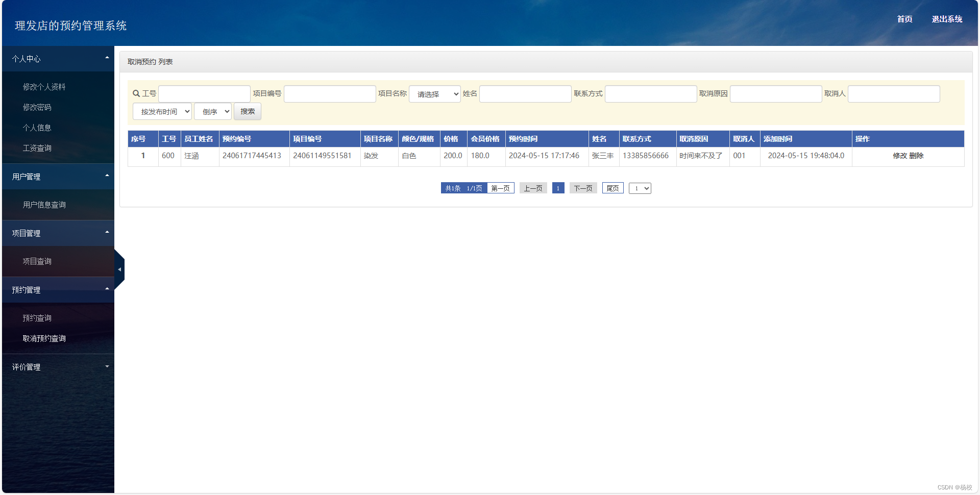The height and width of the screenshot is (495, 980).
Task: Click the 下一页 pagination button
Action: click(x=583, y=188)
